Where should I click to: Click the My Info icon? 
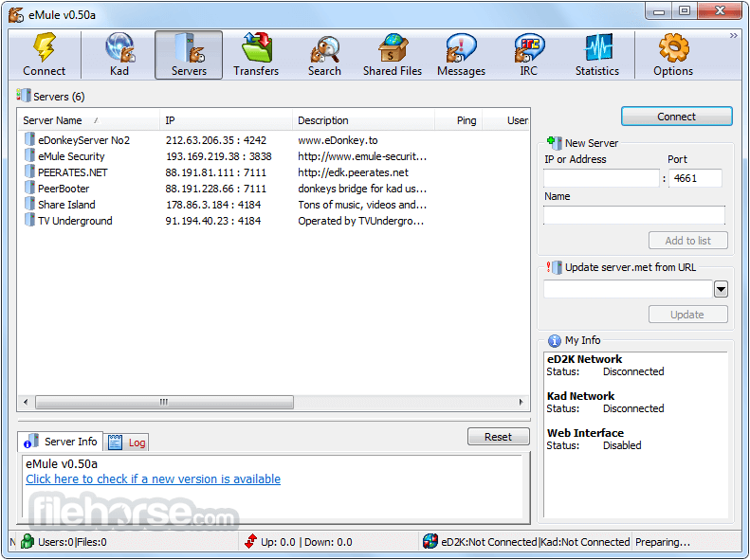[x=555, y=341]
